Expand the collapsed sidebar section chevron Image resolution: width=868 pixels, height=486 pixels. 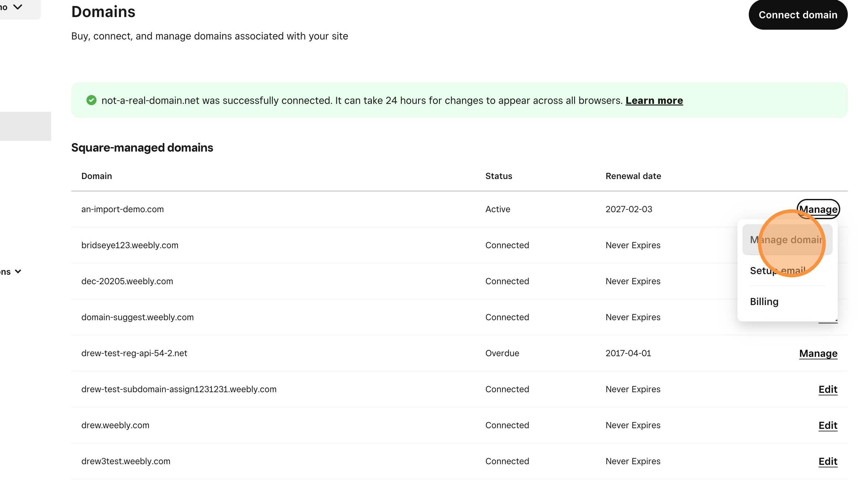[18, 272]
